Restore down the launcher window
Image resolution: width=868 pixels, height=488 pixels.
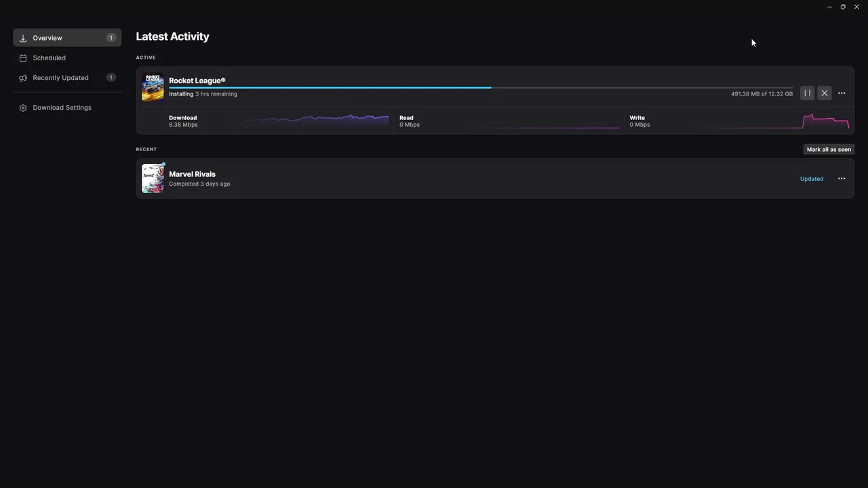(843, 7)
